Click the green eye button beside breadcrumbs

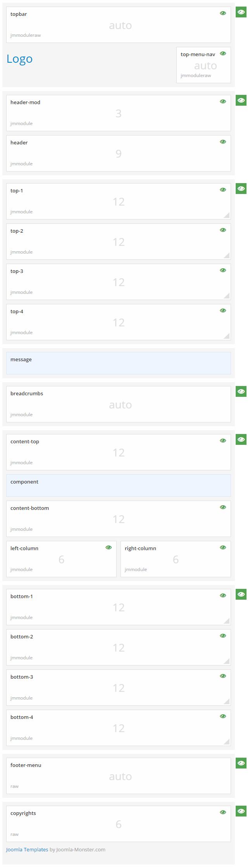coord(241,391)
